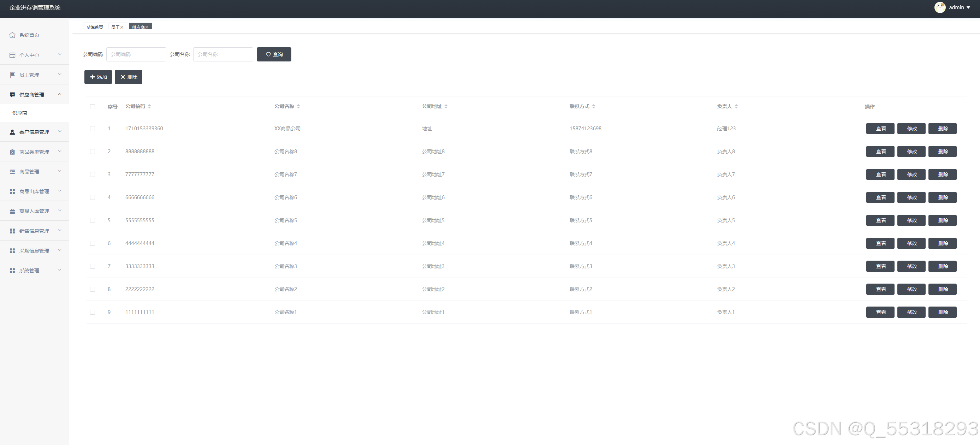980x445 pixels.
Task: Click the briefcase icon for 商品入库管理
Action: point(12,211)
